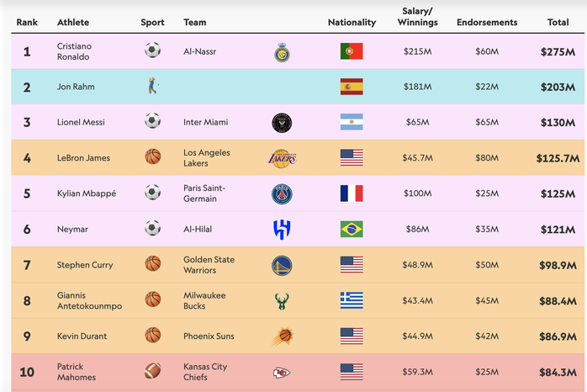Sort by the Total column header

(558, 23)
